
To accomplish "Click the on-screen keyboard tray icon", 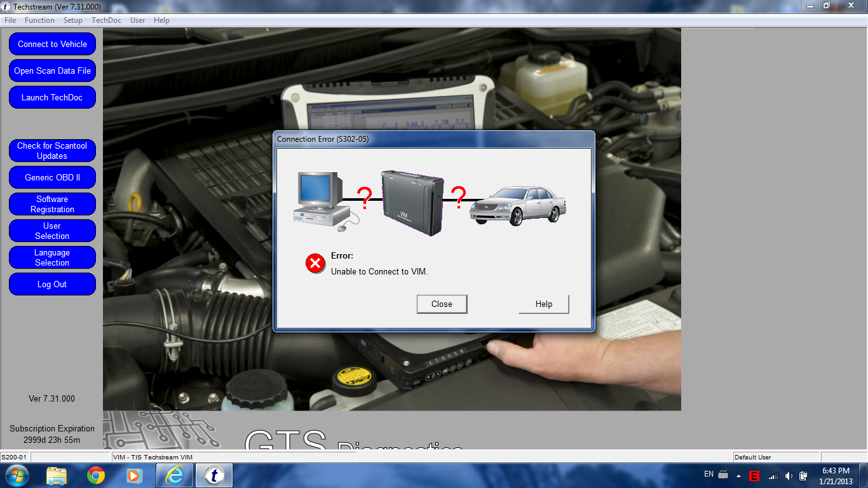I will click(x=723, y=475).
